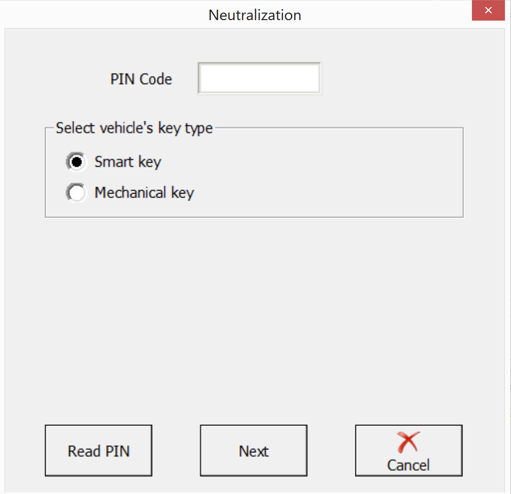
Task: Proceed to the next step with Next
Action: (254, 450)
